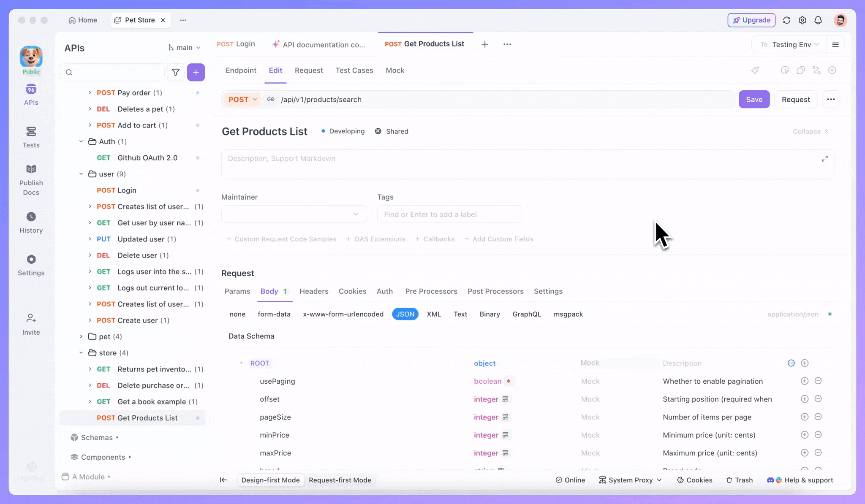This screenshot has width=865, height=504.
Task: Click the refresh icon near Upgrade button
Action: tap(786, 20)
